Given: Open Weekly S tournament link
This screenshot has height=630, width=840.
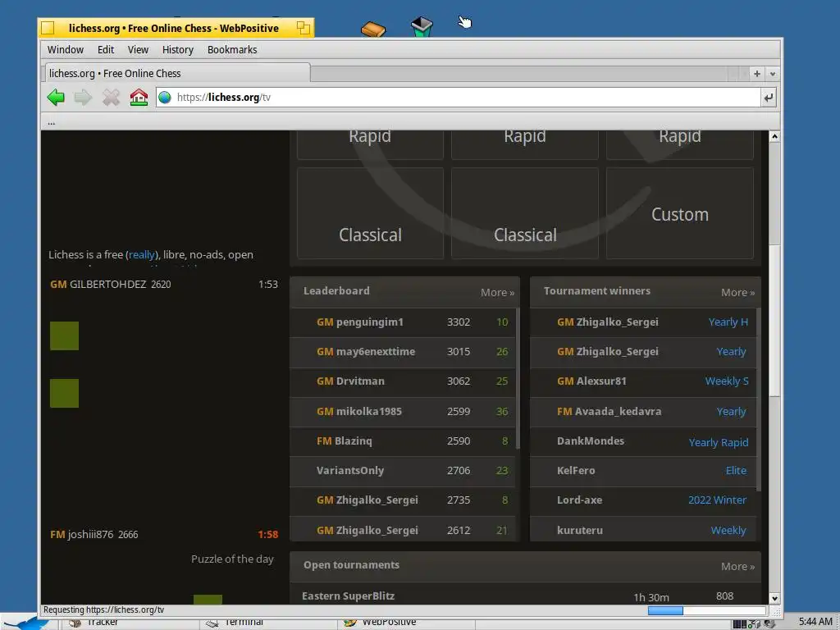Looking at the screenshot, I should [727, 381].
